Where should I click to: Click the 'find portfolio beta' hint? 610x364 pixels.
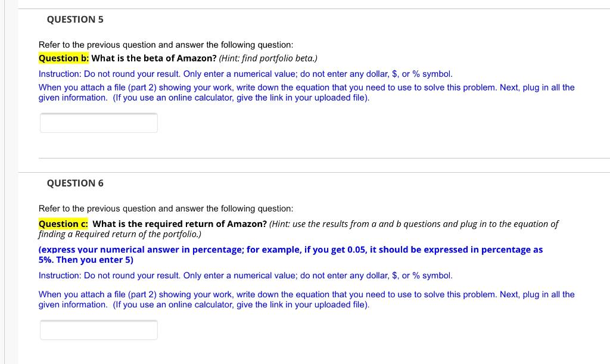(268, 58)
